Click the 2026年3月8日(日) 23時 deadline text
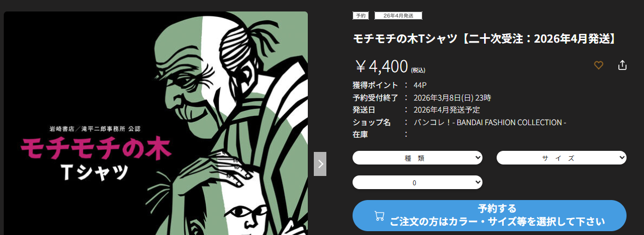 pyautogui.click(x=452, y=98)
